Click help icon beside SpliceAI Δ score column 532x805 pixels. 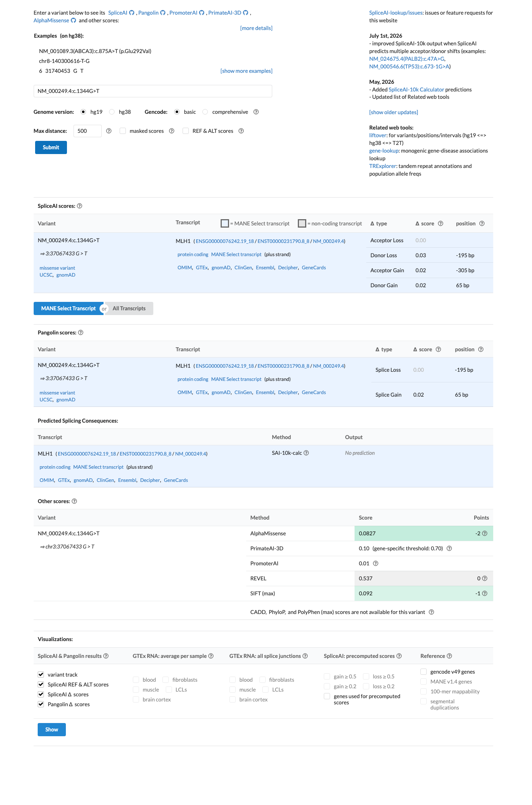coord(441,224)
